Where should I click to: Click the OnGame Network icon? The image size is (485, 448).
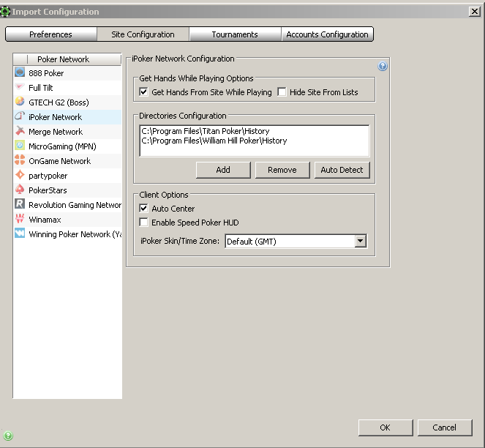pos(20,160)
